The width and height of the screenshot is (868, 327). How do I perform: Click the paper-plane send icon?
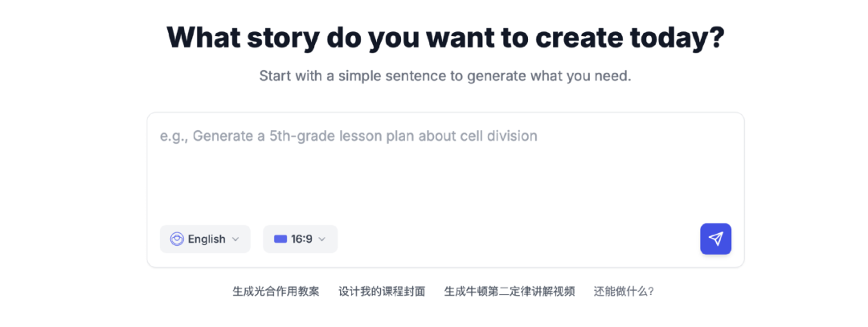pos(715,239)
